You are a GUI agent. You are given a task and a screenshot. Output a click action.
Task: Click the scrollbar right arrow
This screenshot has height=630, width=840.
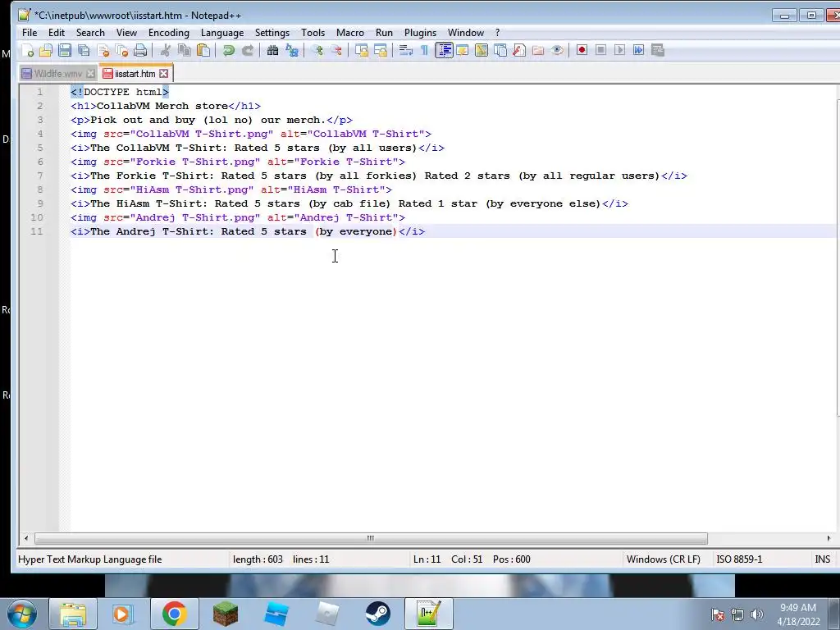pyautogui.click(x=829, y=538)
